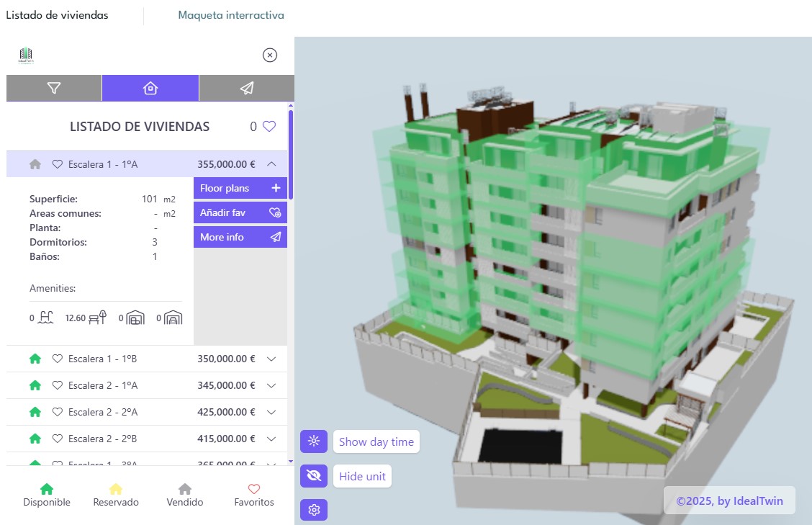The image size is (812, 525).
Task: Filter by Disponible status
Action: click(x=47, y=495)
